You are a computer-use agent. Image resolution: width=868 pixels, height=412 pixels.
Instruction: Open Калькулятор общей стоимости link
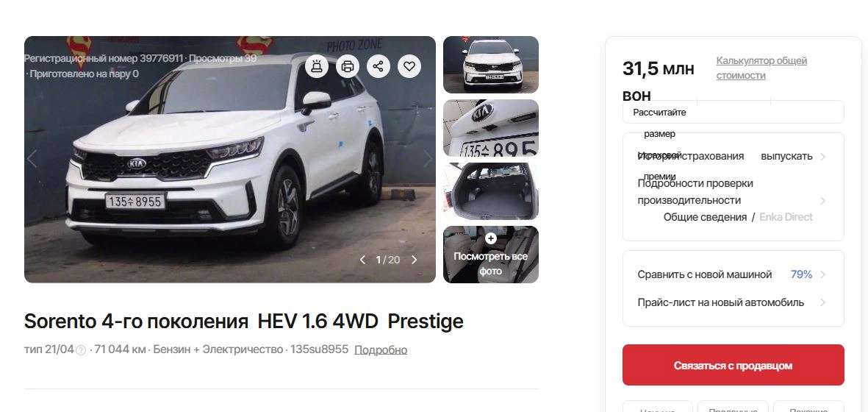pyautogui.click(x=761, y=68)
